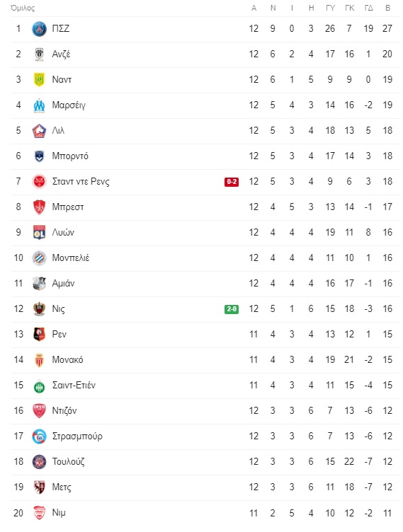403x532 pixels.
Task: Click the Όμιλος column header
Action: tap(23, 8)
